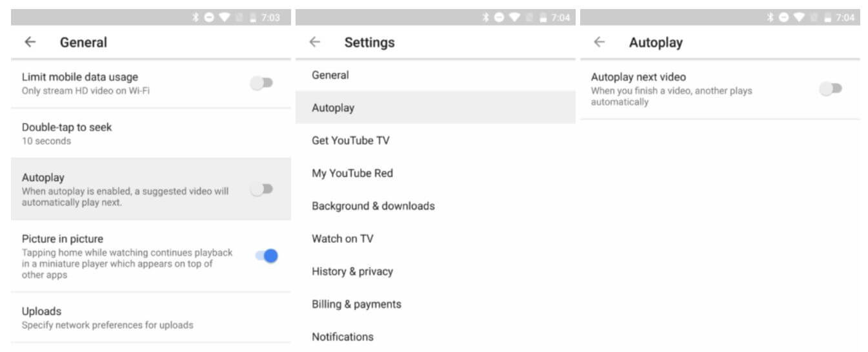The width and height of the screenshot is (868, 352).
Task: Open Background & downloads settings
Action: point(373,206)
